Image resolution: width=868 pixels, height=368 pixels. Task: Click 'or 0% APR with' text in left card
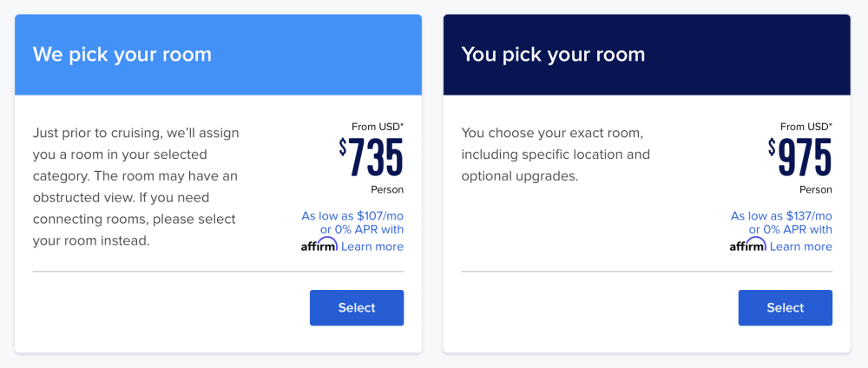click(x=362, y=229)
